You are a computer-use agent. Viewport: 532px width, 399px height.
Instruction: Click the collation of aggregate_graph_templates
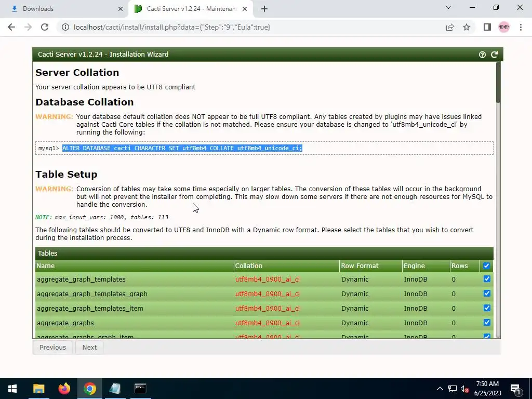click(x=268, y=279)
